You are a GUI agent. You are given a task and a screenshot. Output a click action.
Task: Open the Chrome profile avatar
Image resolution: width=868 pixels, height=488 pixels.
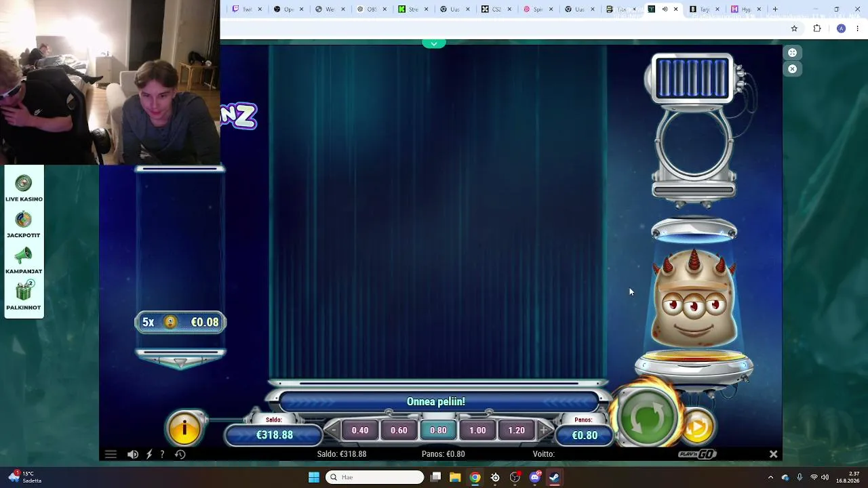[x=841, y=28]
